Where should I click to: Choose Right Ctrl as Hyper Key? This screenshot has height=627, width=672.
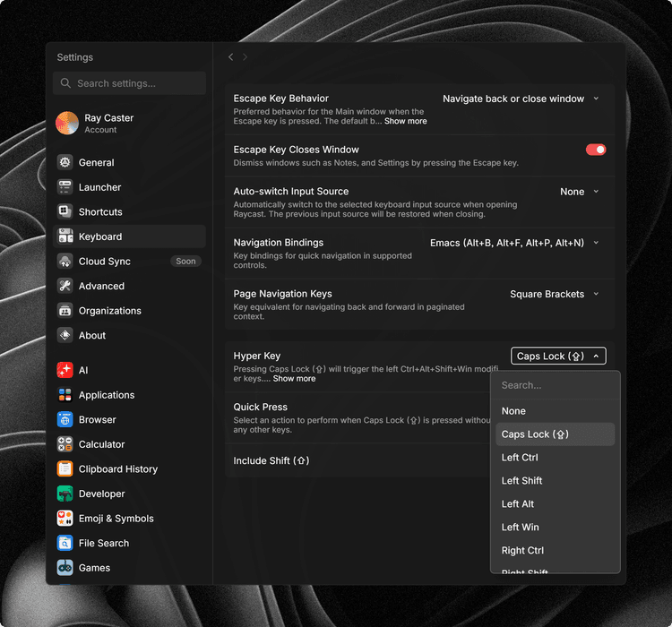[x=555, y=550]
